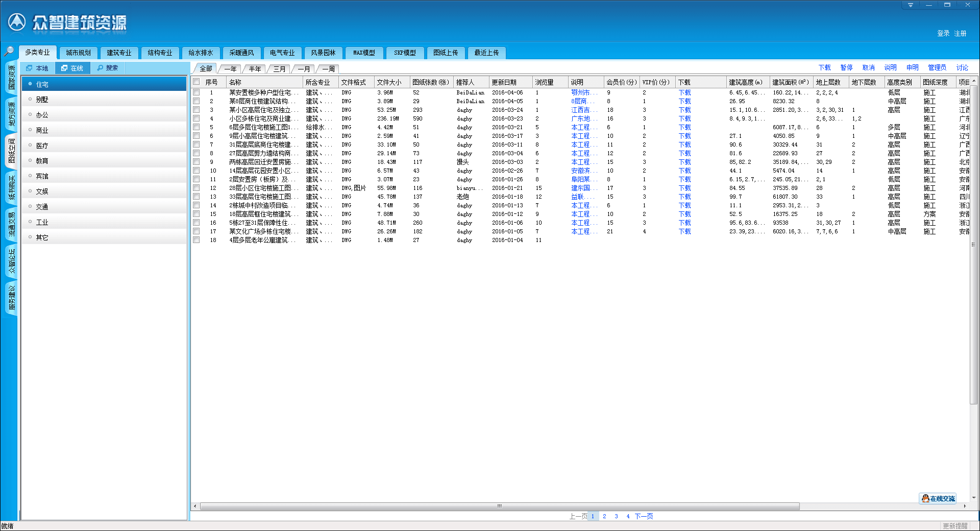Filter by the 半年 time tab

(x=255, y=69)
